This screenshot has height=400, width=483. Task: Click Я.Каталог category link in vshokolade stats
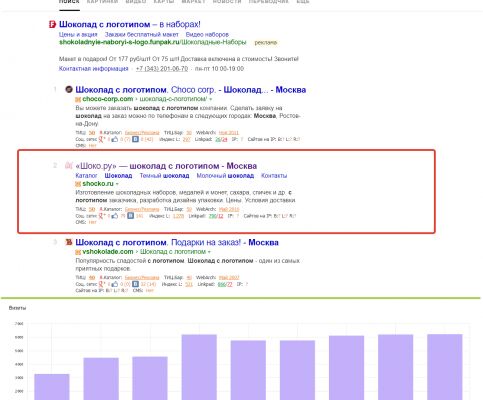coord(142,278)
